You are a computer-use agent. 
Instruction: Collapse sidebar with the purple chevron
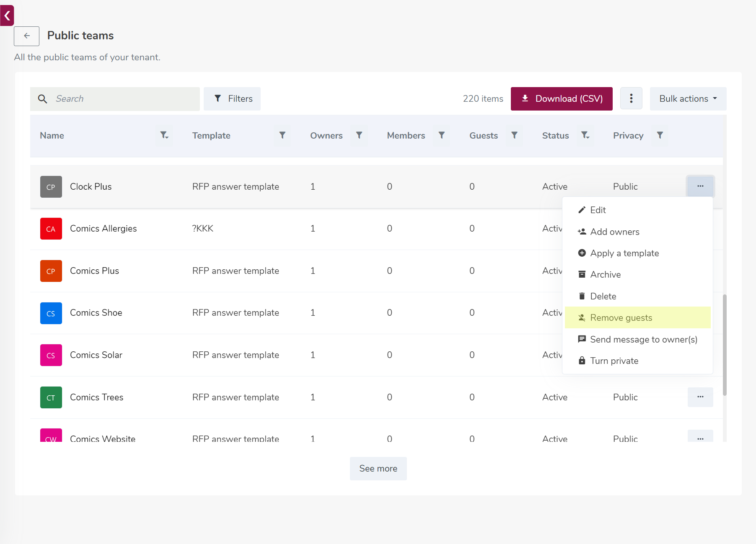tap(7, 16)
